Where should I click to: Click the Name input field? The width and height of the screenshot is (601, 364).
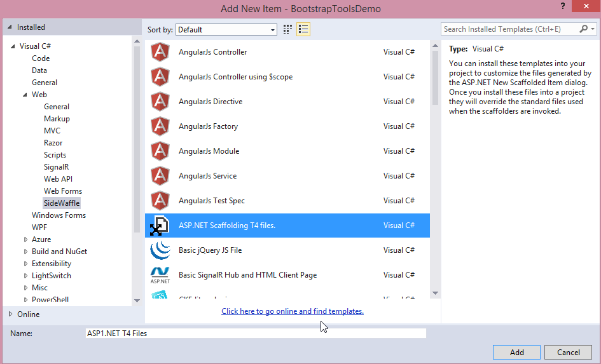point(256,334)
